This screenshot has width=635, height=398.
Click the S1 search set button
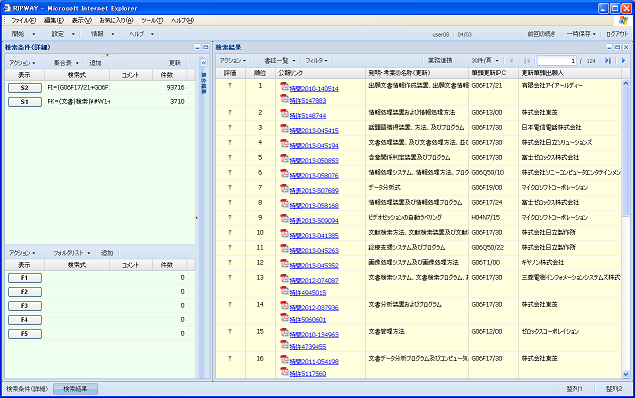25,102
